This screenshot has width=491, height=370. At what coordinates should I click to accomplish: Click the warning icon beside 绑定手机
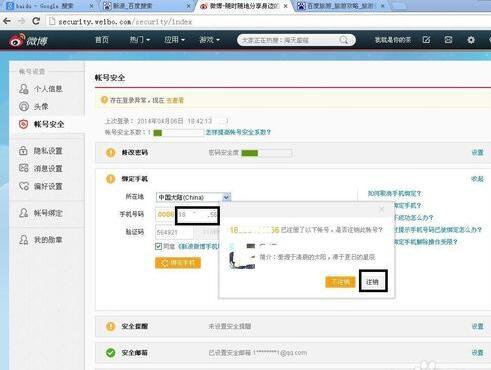point(110,179)
